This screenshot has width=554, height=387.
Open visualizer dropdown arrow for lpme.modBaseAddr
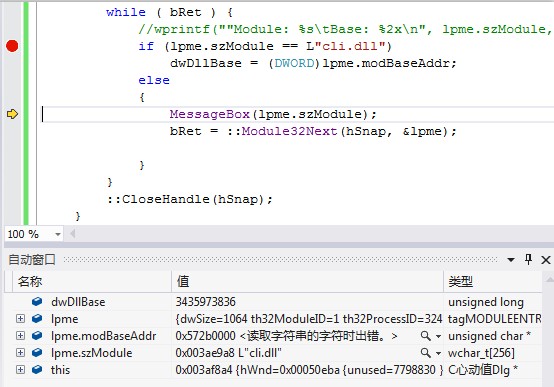click(x=438, y=336)
